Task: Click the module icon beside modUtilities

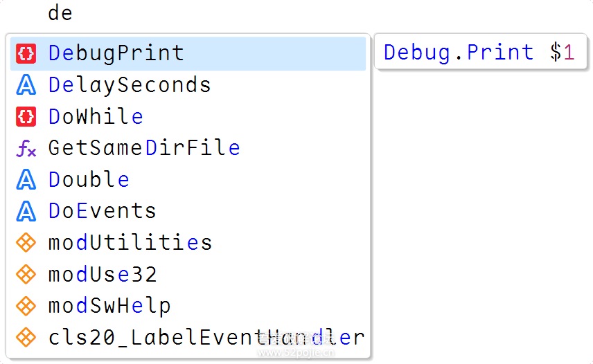Action: click(26, 243)
